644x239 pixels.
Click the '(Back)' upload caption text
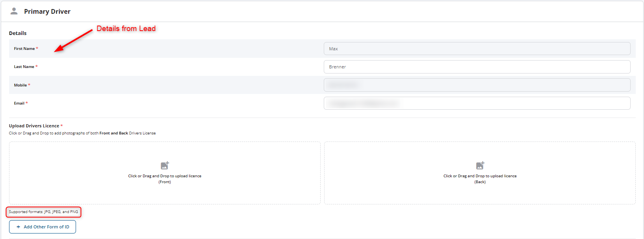[480, 182]
